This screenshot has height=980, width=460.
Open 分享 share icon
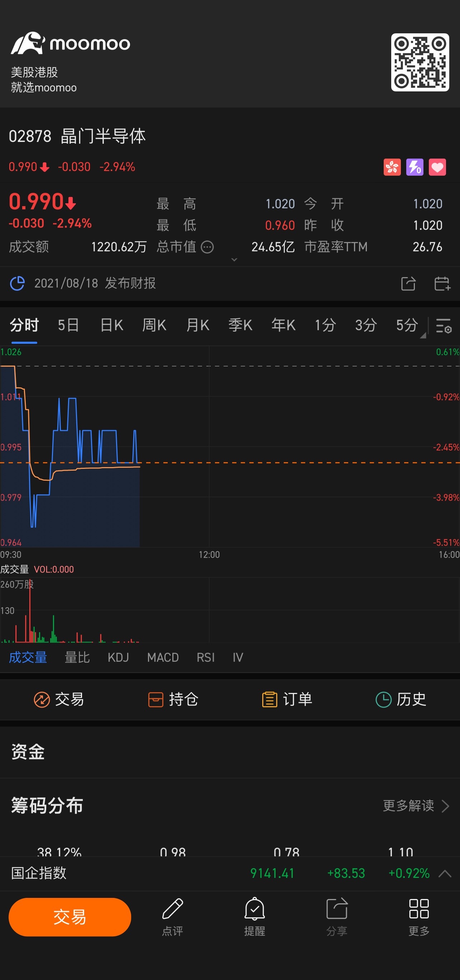tap(337, 917)
